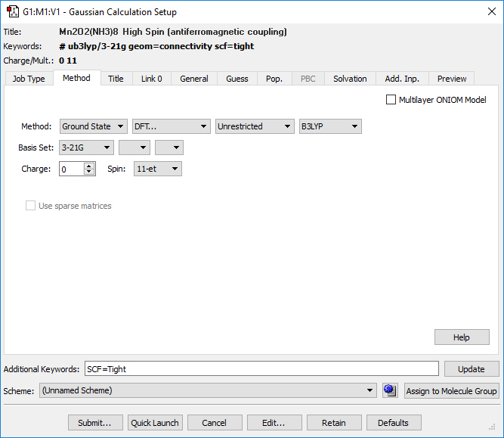Open the Ground State method dropdown
This screenshot has width=504, height=438.
[x=94, y=126]
